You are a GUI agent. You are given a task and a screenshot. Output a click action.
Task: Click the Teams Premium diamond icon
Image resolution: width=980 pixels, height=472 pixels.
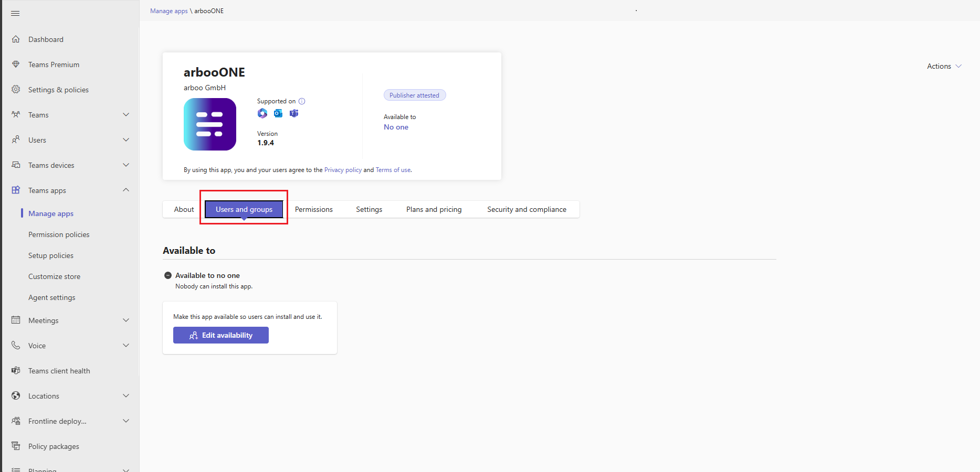point(16,65)
